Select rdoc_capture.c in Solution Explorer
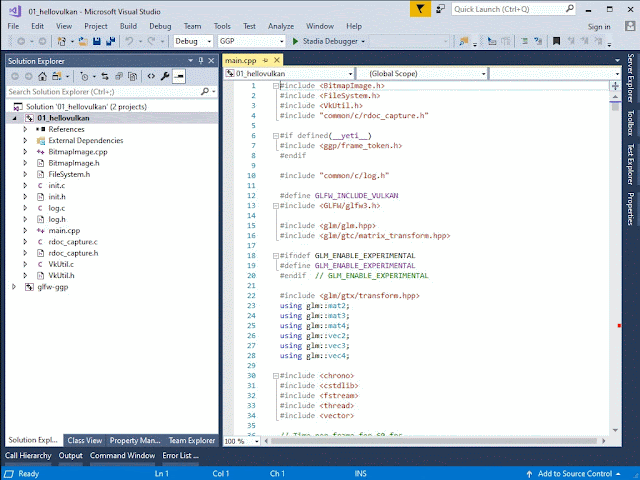The width and height of the screenshot is (640, 480). click(x=73, y=242)
